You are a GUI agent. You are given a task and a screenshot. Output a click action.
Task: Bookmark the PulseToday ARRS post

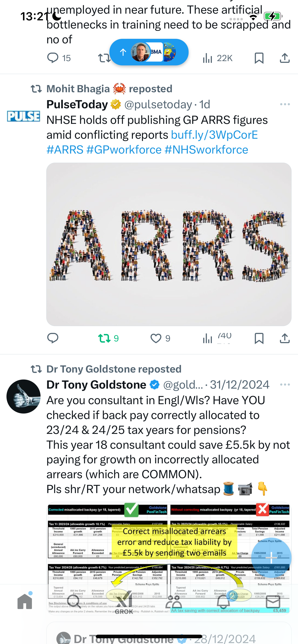(259, 339)
